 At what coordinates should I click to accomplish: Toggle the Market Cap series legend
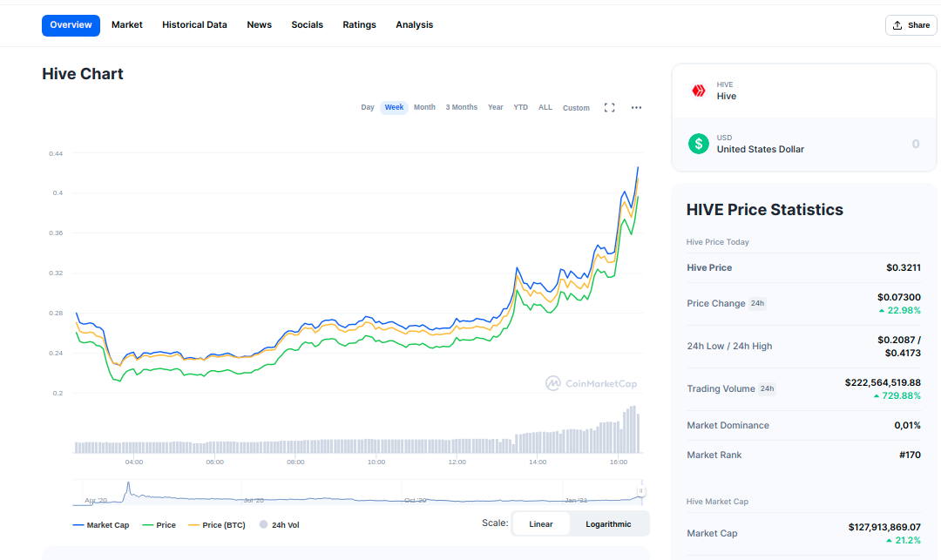[101, 525]
